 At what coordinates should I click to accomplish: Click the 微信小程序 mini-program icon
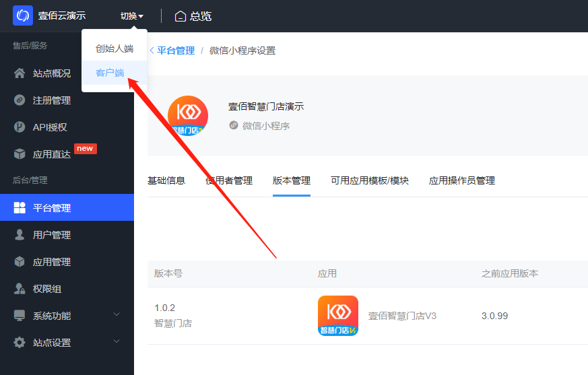234,125
